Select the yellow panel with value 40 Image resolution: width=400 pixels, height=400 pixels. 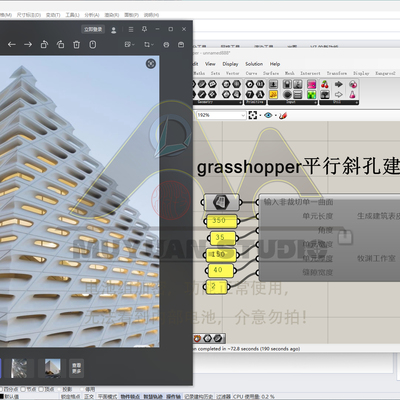pos(220,270)
